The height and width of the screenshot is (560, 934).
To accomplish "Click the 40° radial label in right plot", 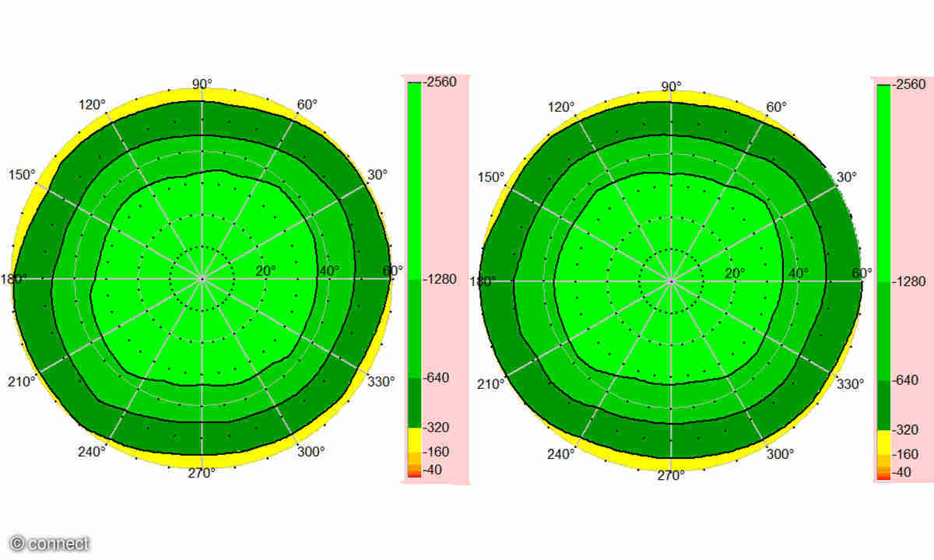I will 798,273.
